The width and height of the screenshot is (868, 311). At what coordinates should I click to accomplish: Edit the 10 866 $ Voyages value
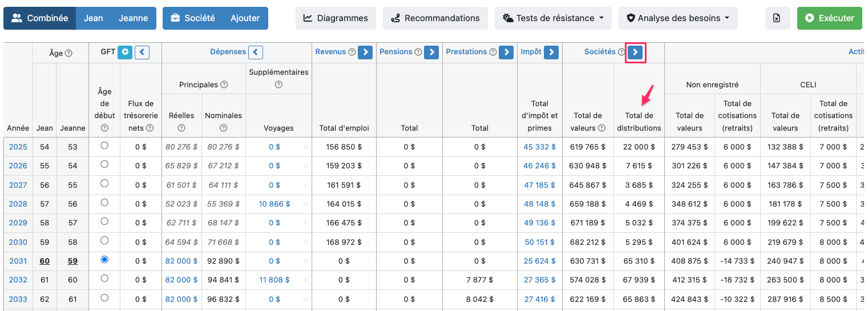pos(274,204)
